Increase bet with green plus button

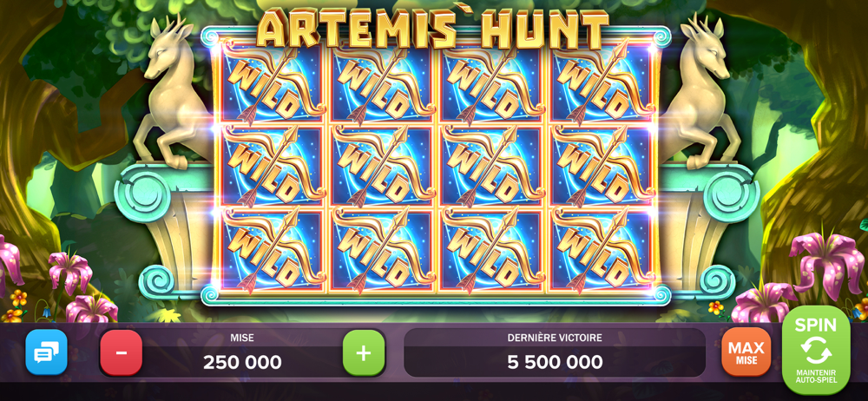(364, 352)
